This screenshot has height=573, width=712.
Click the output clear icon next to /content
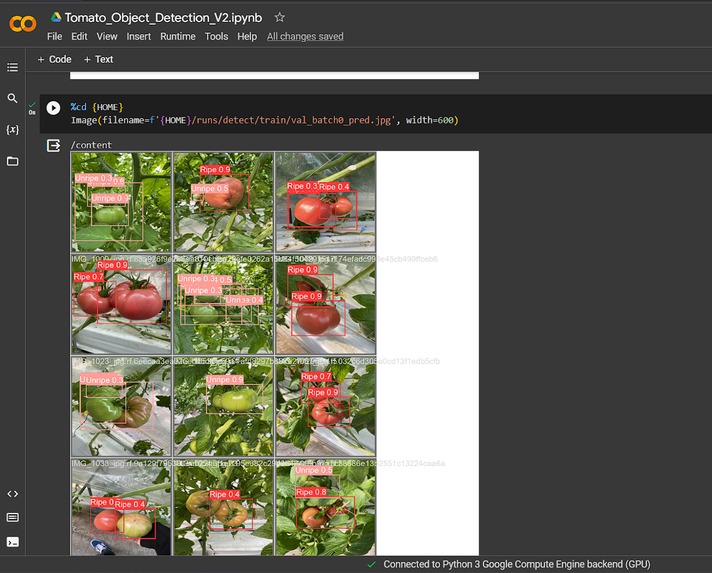coord(53,145)
